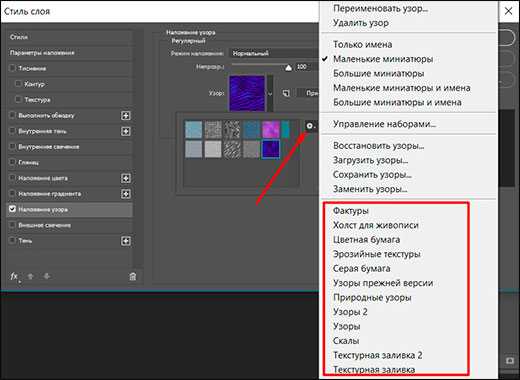Choose Переименовать узор... from menu

click(380, 8)
